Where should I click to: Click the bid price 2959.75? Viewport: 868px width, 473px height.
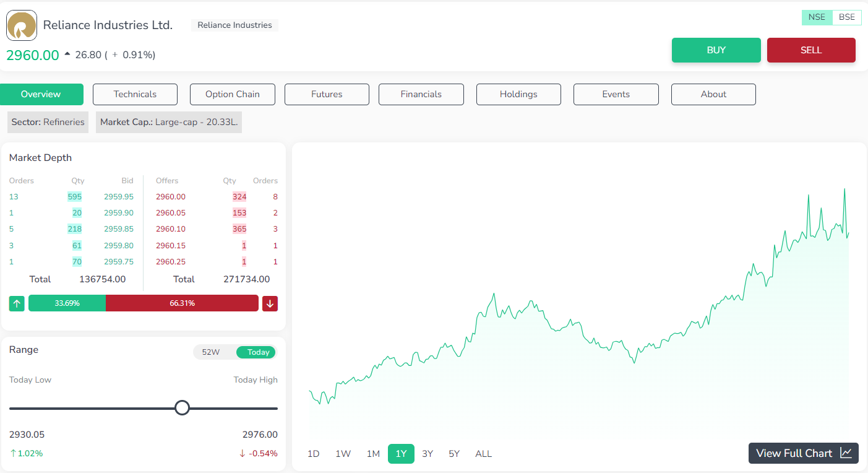coord(119,262)
